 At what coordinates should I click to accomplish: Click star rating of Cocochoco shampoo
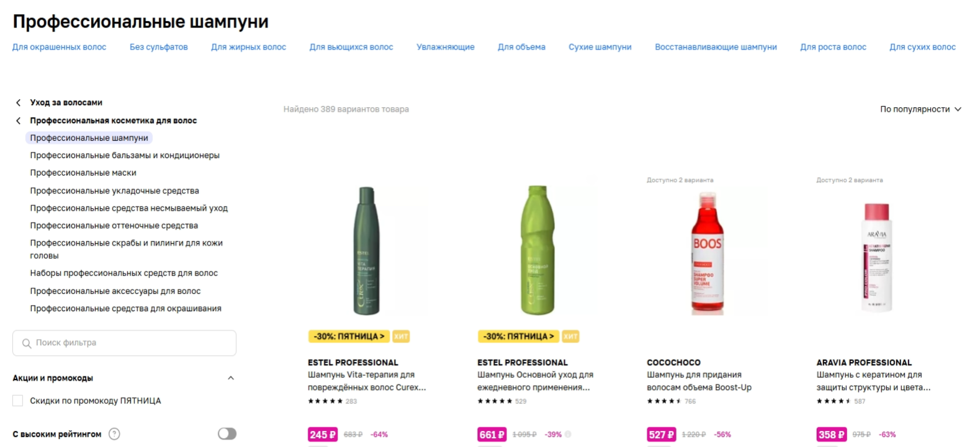pyautogui.click(x=664, y=401)
